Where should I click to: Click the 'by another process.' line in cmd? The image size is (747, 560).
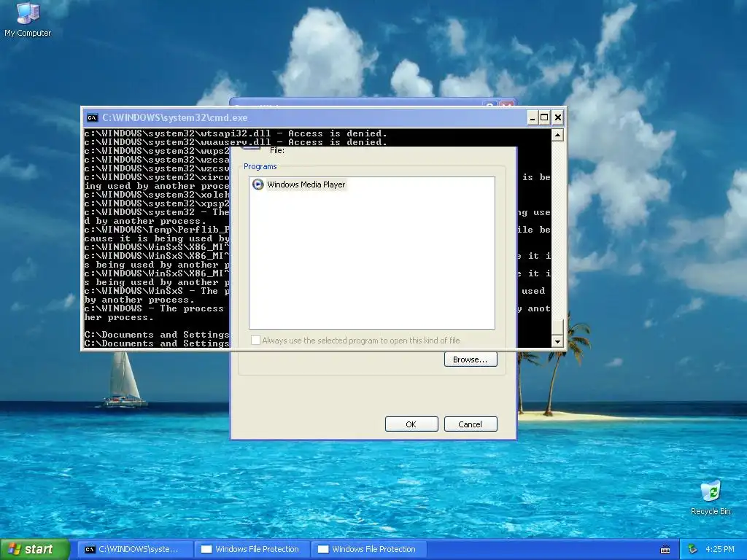[x=139, y=300]
